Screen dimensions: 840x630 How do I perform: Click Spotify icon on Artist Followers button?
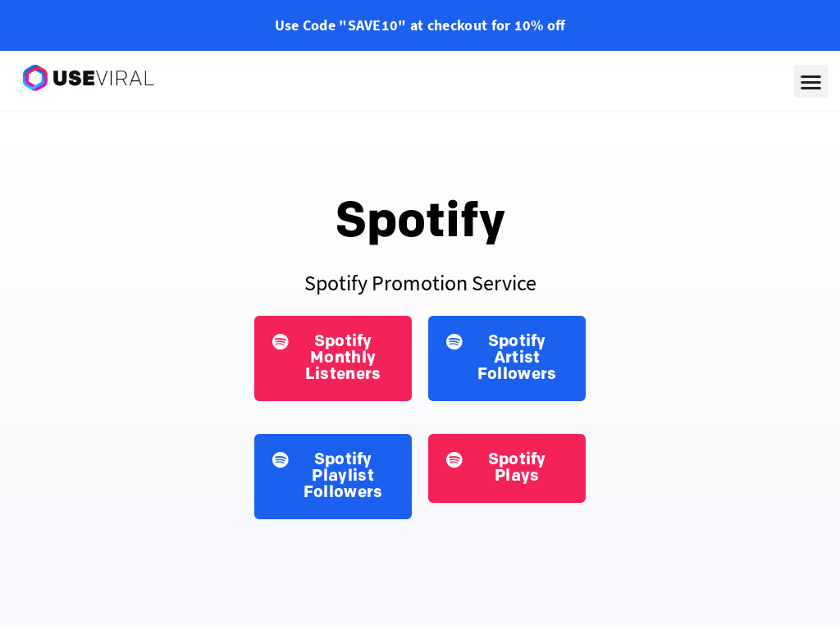click(454, 341)
